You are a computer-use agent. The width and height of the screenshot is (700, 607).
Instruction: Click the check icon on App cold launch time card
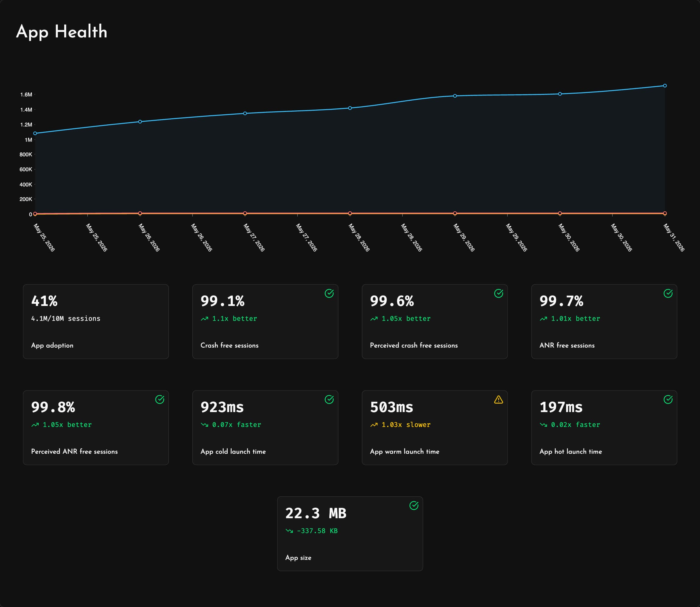[x=329, y=399]
